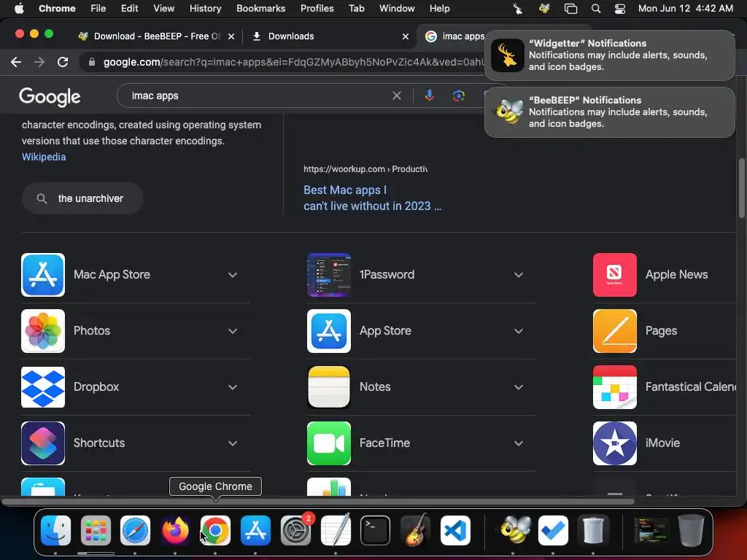Open the Bookmarks menu
The height and width of the screenshot is (560, 747).
[260, 9]
